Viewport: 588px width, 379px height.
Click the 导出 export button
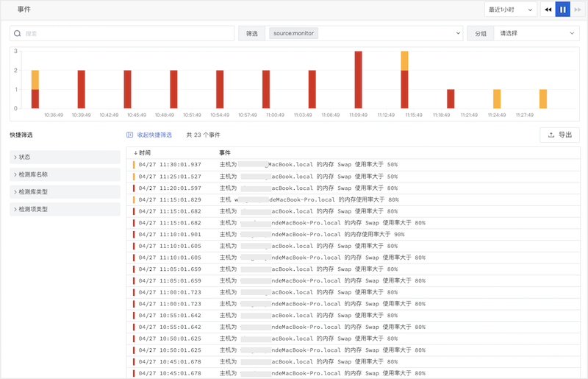pyautogui.click(x=559, y=135)
